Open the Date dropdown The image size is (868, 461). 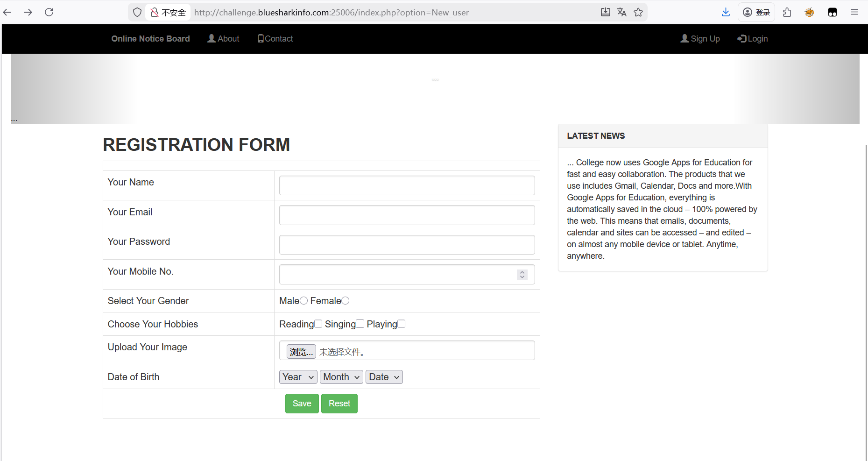(384, 377)
